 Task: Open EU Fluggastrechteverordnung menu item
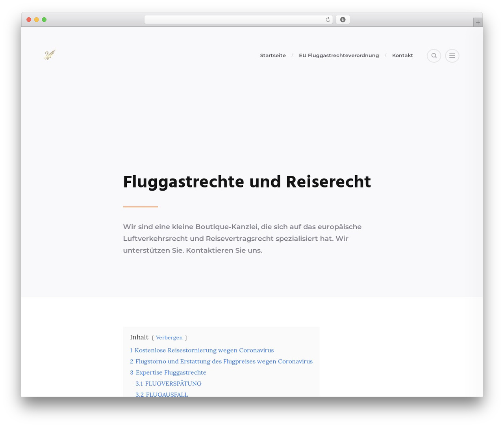click(x=339, y=56)
